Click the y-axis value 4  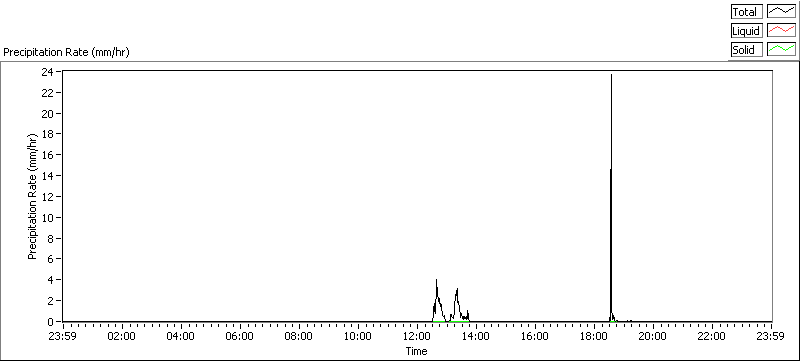coord(51,280)
